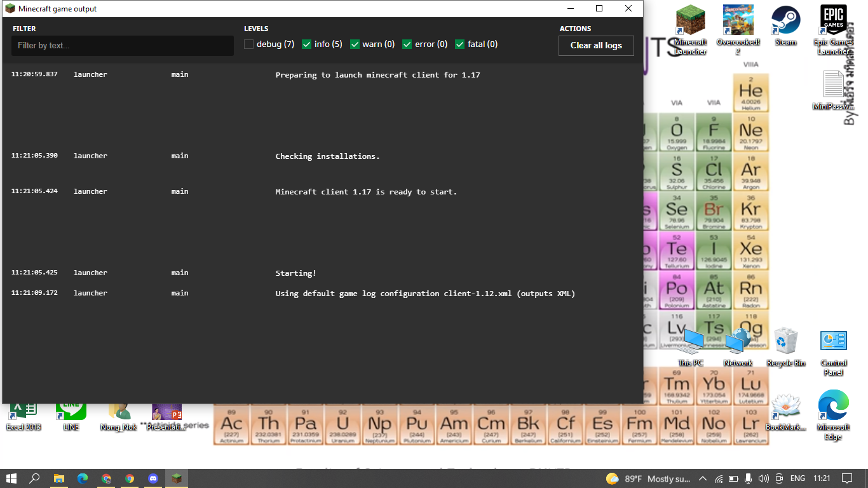Open taskbar Search
Screen dimensions: 868x488
pos(34,478)
